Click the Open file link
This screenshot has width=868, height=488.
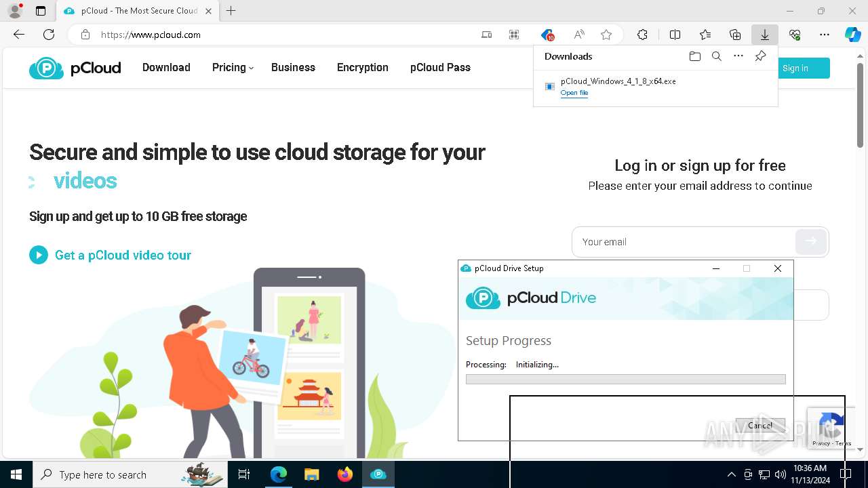(x=574, y=93)
